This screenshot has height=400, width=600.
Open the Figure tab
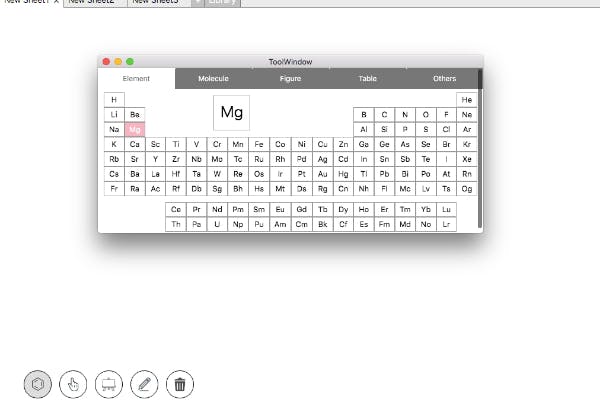(290, 78)
